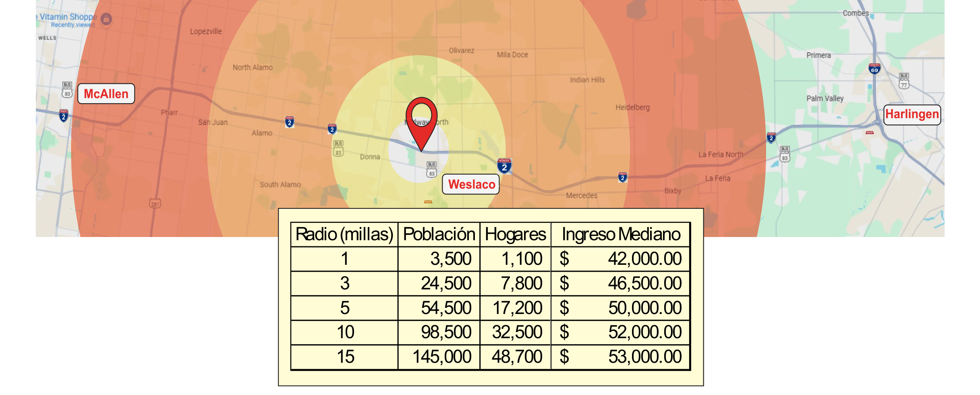Click the Radio (millas) column header
Image resolution: width=980 pixels, height=395 pixels.
click(344, 235)
